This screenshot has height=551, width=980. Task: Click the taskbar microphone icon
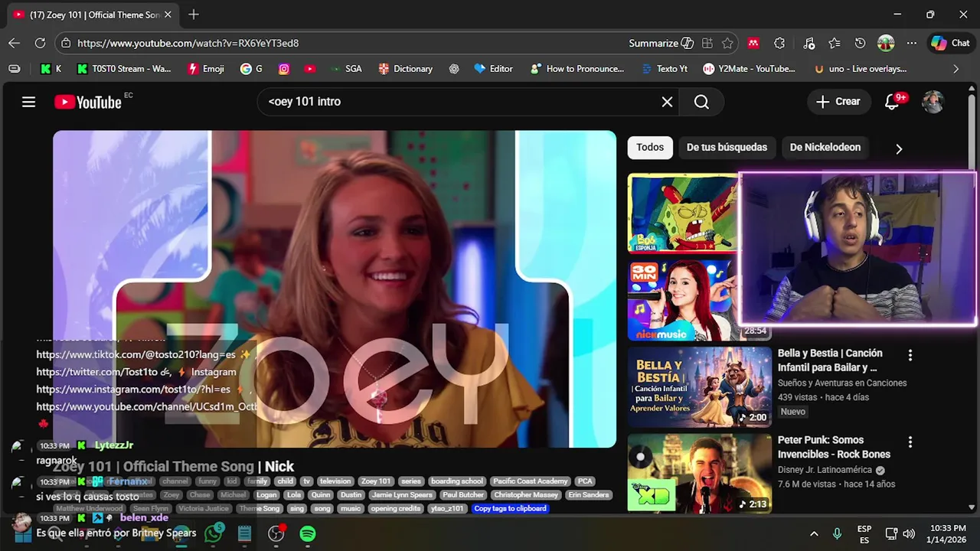tap(837, 533)
